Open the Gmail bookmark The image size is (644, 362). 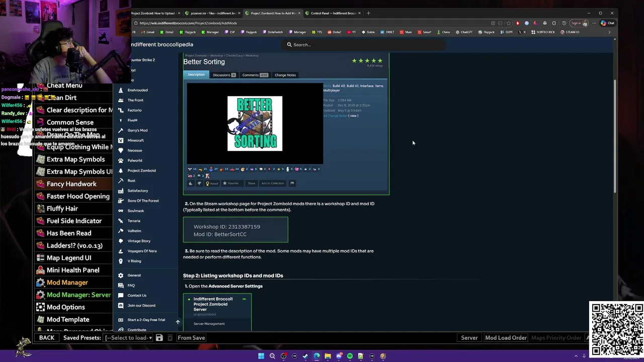[147, 32]
